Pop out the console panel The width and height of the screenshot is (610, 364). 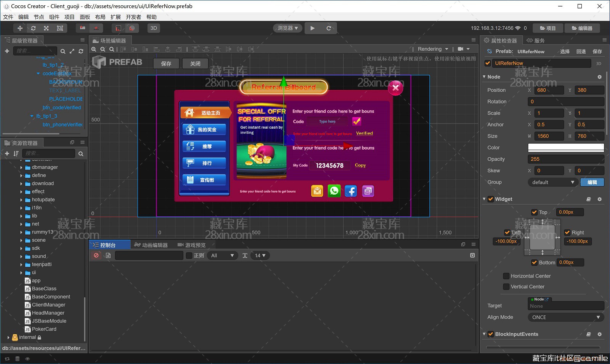pyautogui.click(x=463, y=244)
